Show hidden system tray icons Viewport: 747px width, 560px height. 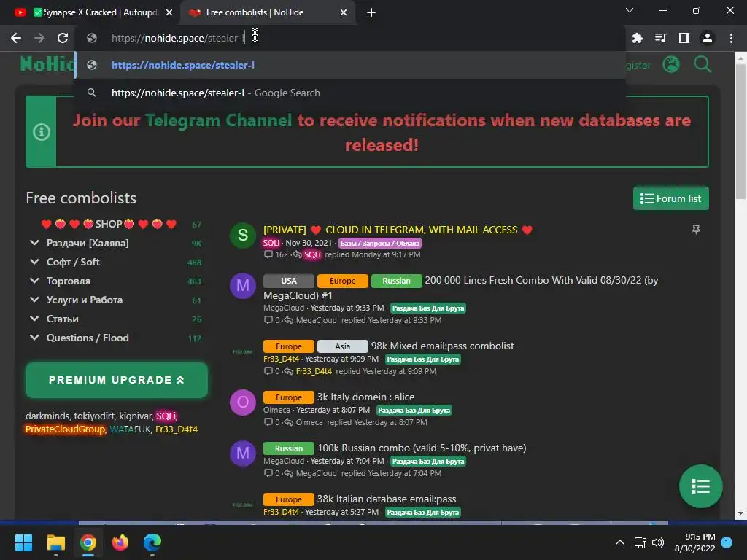coord(620,542)
